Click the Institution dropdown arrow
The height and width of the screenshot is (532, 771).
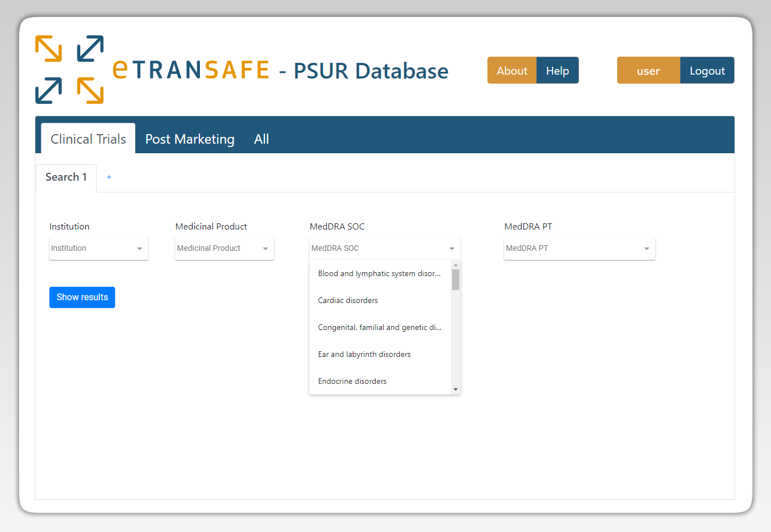point(140,248)
